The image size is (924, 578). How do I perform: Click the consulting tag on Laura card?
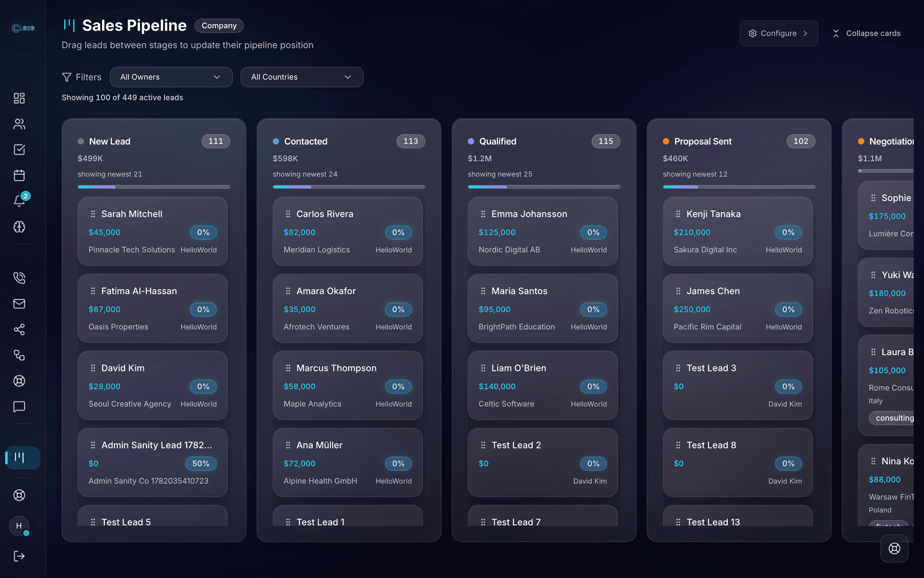[x=892, y=418]
